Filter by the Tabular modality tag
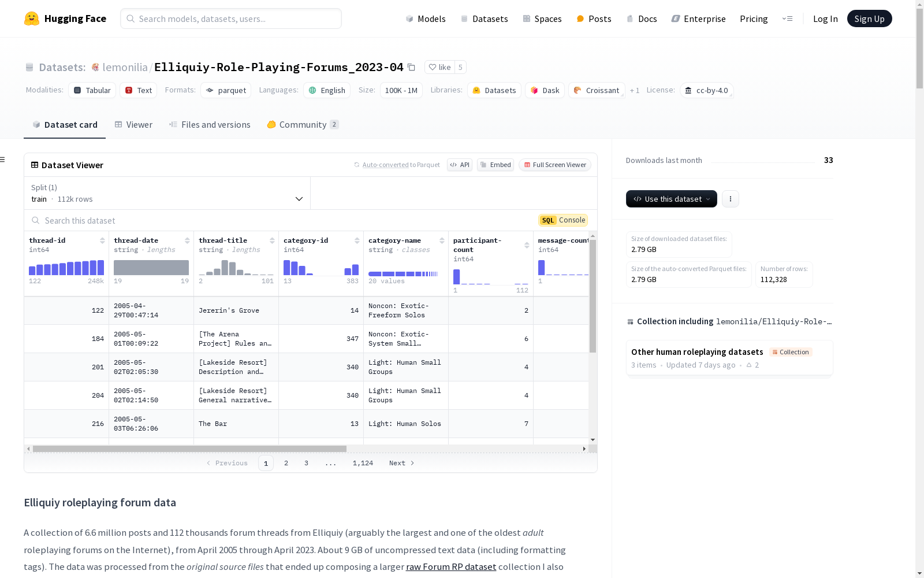Screen dimensions: 924x578 92,90
